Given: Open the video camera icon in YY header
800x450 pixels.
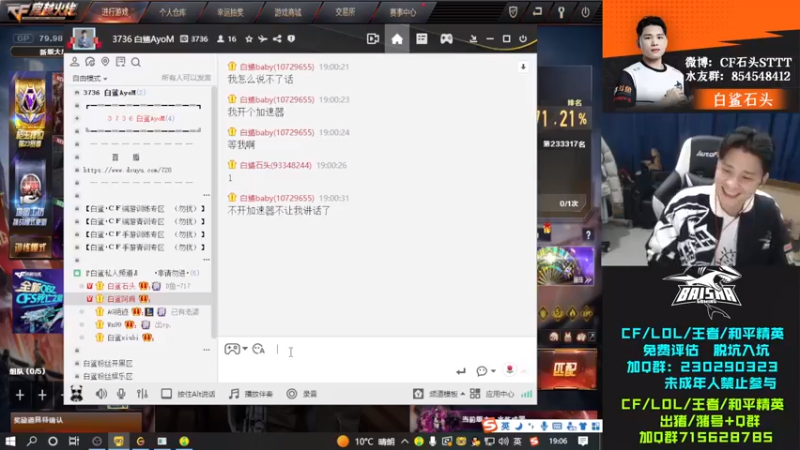Looking at the screenshot, I should pos(373,39).
